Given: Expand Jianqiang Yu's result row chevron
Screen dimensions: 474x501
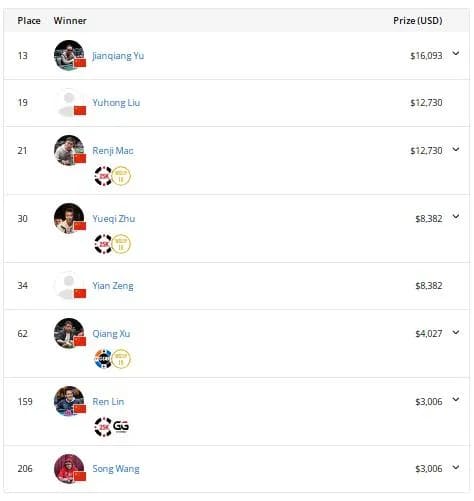Looking at the screenshot, I should [456, 53].
